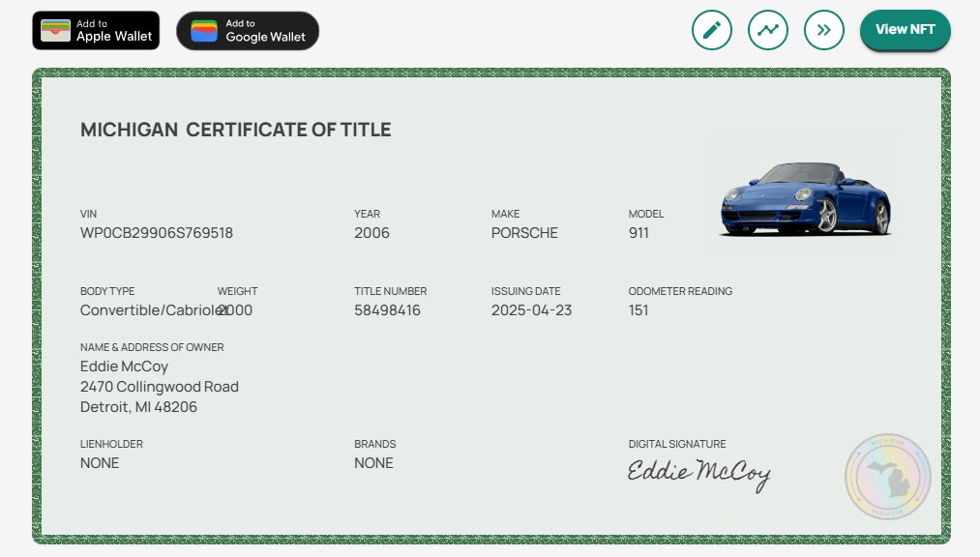Image resolution: width=980 pixels, height=557 pixels.
Task: Click the Title Number label
Action: [390, 291]
